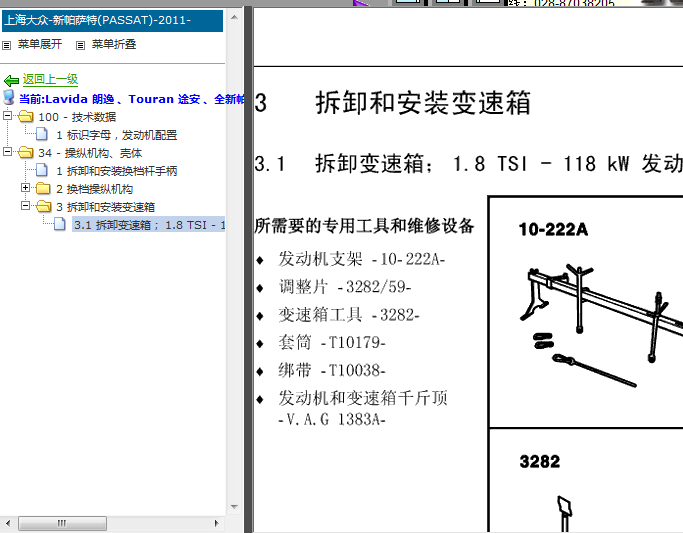Open 3.1 拆卸变速箱；1.8 TSI entry

pos(149,225)
